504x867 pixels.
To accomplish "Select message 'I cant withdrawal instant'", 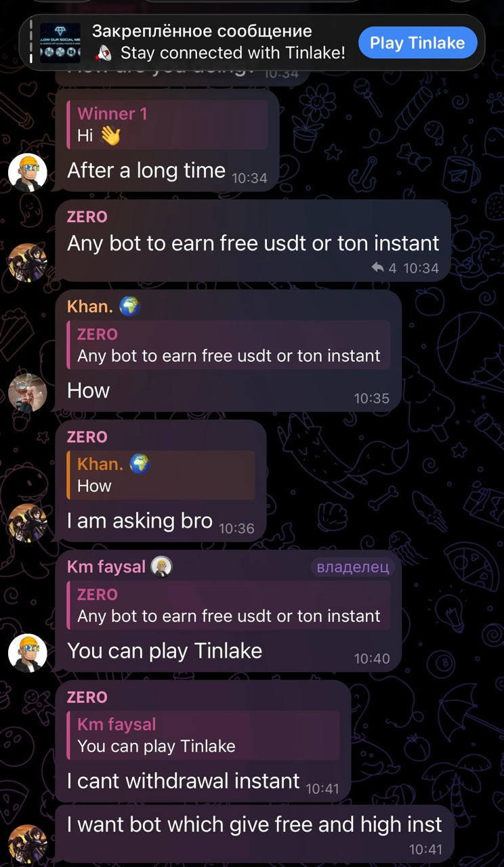I will coord(183,780).
